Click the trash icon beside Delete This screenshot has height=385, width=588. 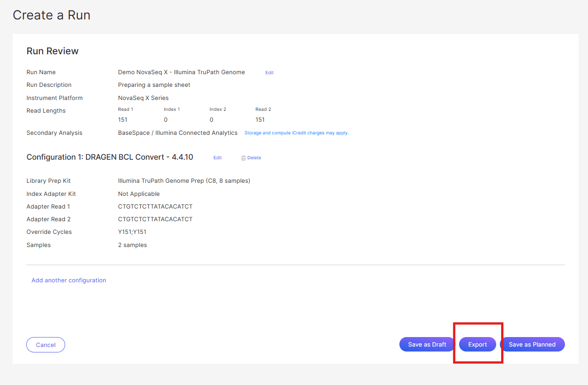[x=243, y=158]
